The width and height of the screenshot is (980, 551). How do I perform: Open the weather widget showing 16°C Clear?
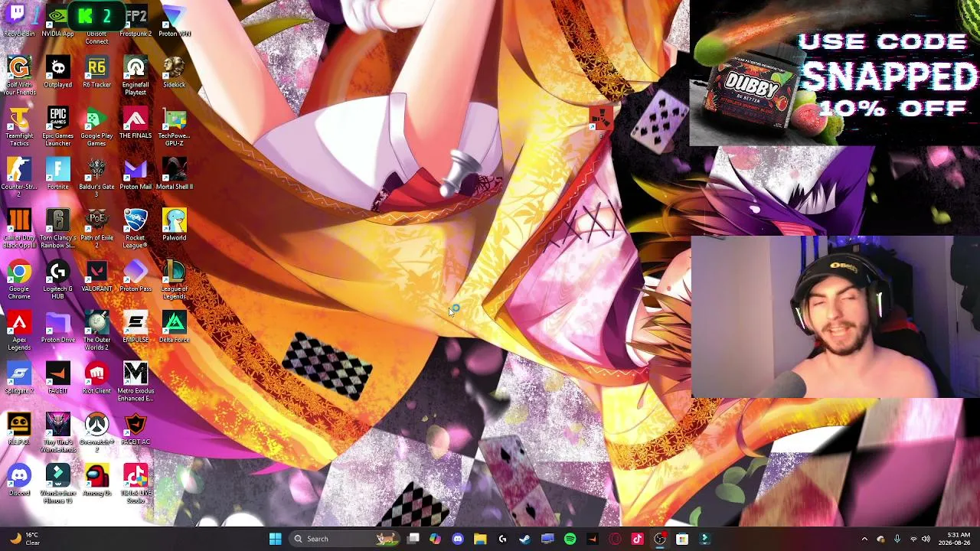tap(24, 539)
